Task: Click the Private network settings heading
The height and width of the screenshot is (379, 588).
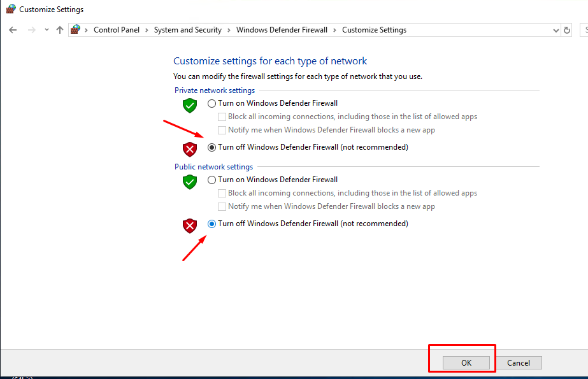Action: [x=215, y=90]
